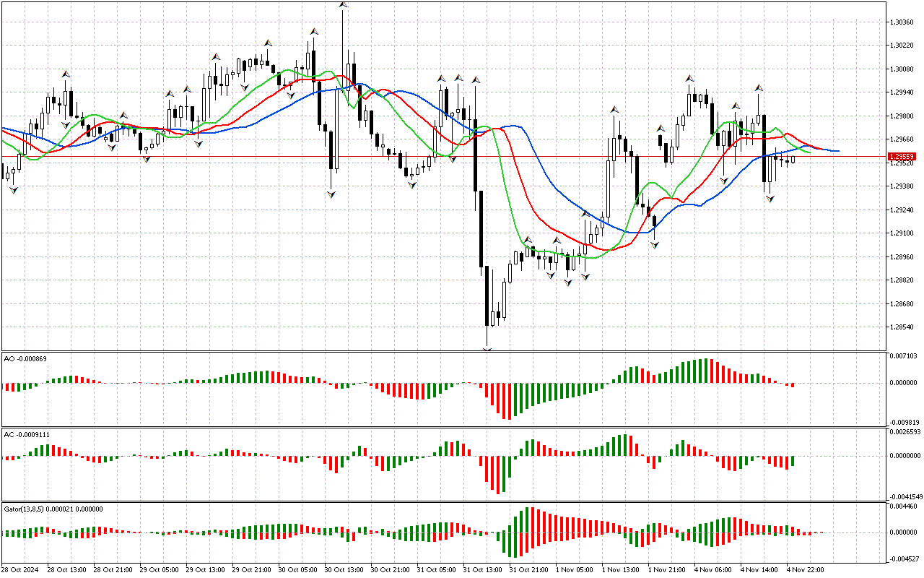Click price scale value 1.29100
This screenshot has width=924, height=578.
903,233
